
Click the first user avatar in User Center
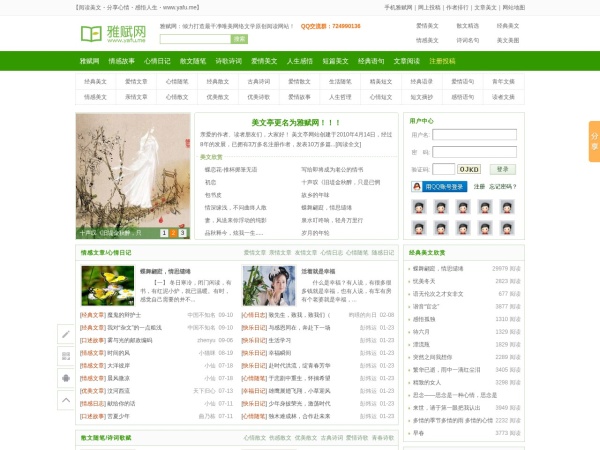coord(418,207)
